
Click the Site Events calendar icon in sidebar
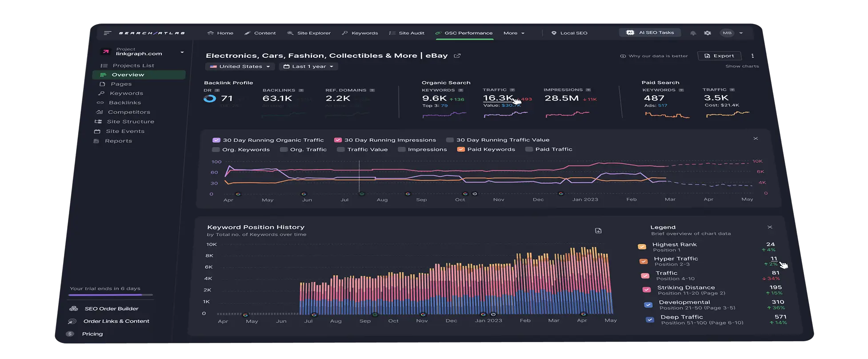pos(97,131)
